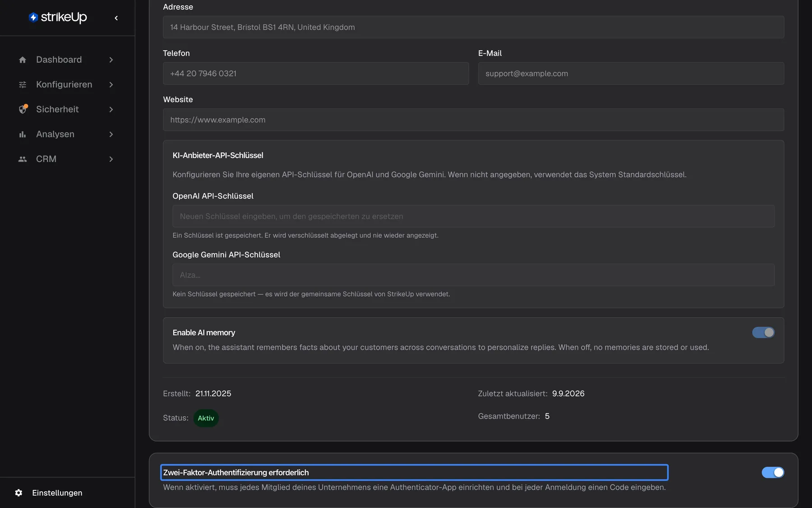812x508 pixels.
Task: Click the Dashboard home icon
Action: (x=23, y=60)
